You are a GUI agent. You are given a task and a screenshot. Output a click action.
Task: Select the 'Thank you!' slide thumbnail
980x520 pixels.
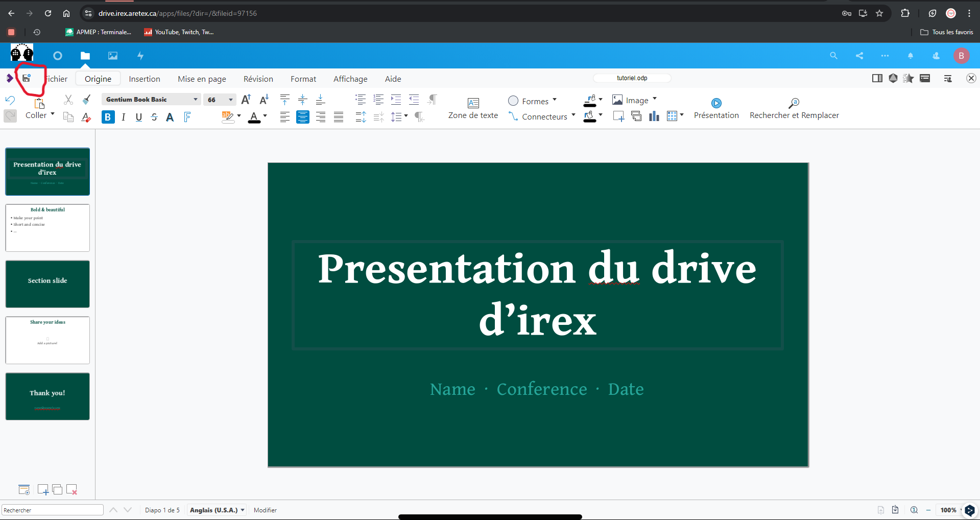47,396
